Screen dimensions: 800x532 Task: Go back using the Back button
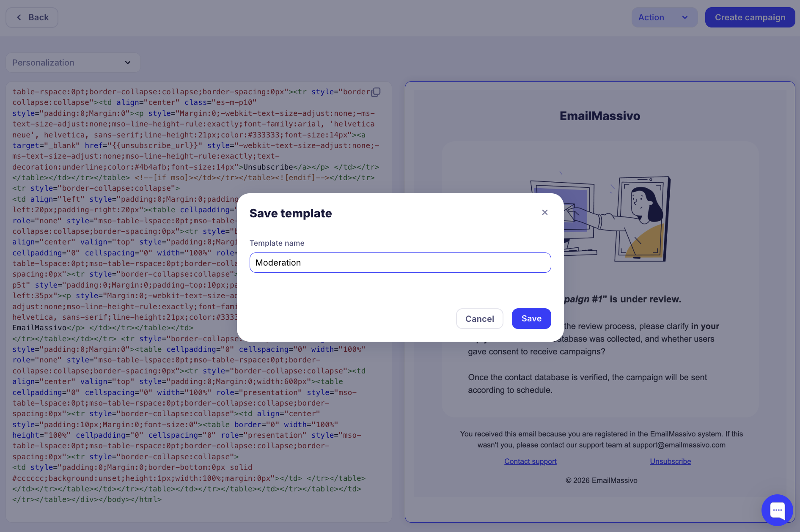click(x=32, y=17)
